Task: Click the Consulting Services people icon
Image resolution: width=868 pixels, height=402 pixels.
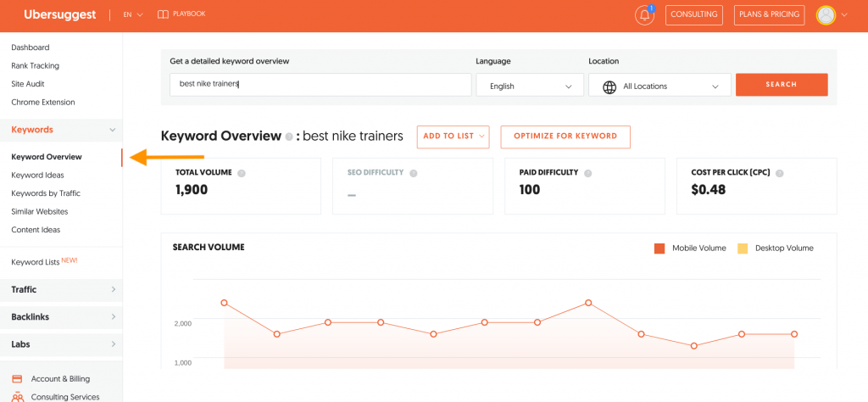Action: [x=17, y=397]
